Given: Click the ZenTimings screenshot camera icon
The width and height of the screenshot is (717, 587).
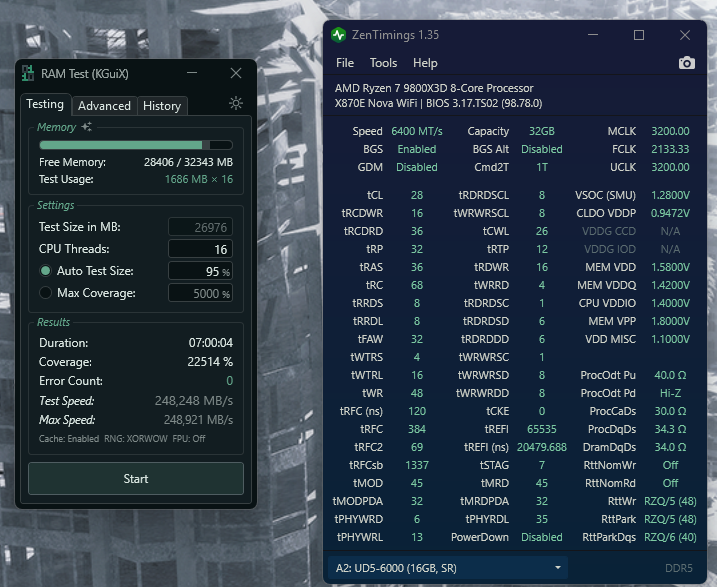Looking at the screenshot, I should click(x=686, y=63).
